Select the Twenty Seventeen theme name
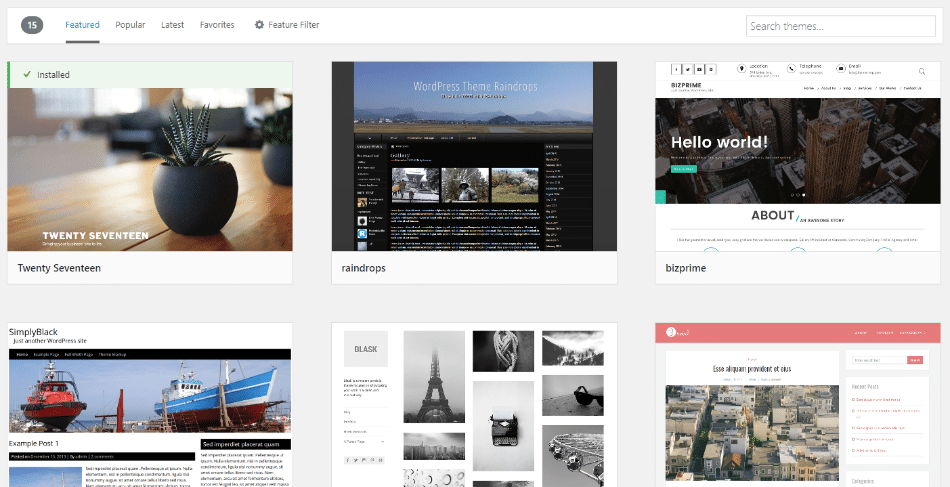This screenshot has width=950, height=487. click(60, 268)
